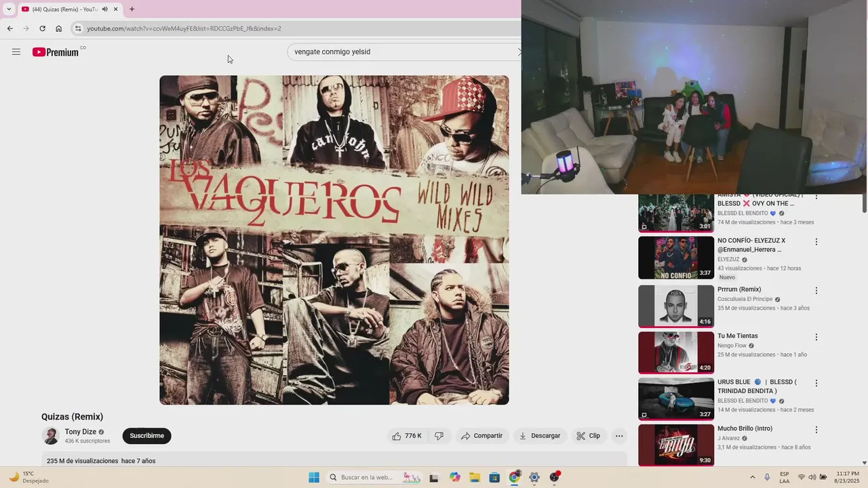Open Tu Me Tientas thumbnail 4:20
The height and width of the screenshot is (488, 868).
[676, 352]
